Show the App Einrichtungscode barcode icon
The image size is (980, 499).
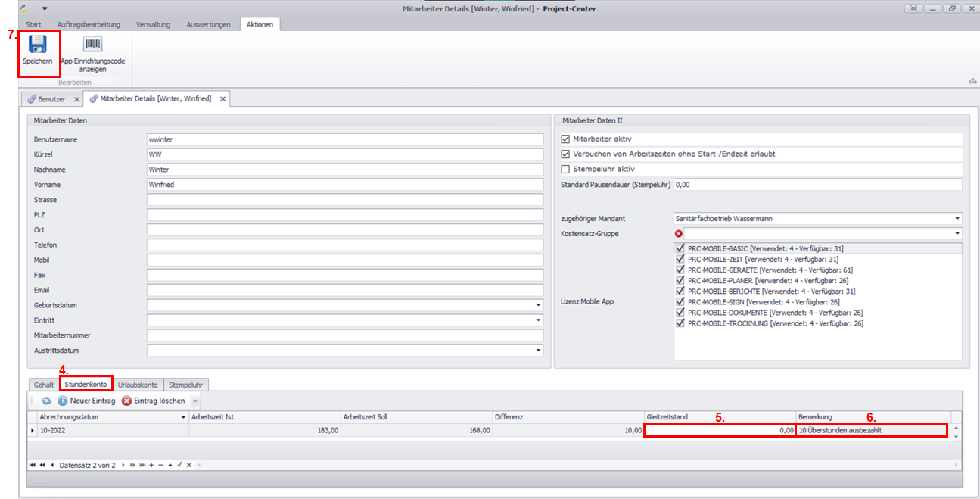(93, 45)
